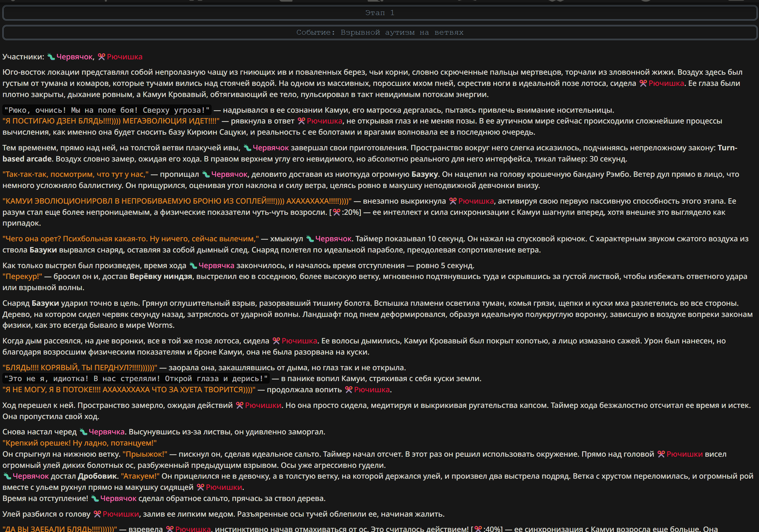Click the bold word "Базуки" in "Снаряд Базуки ударил"
The width and height of the screenshot is (759, 532).
(45, 303)
